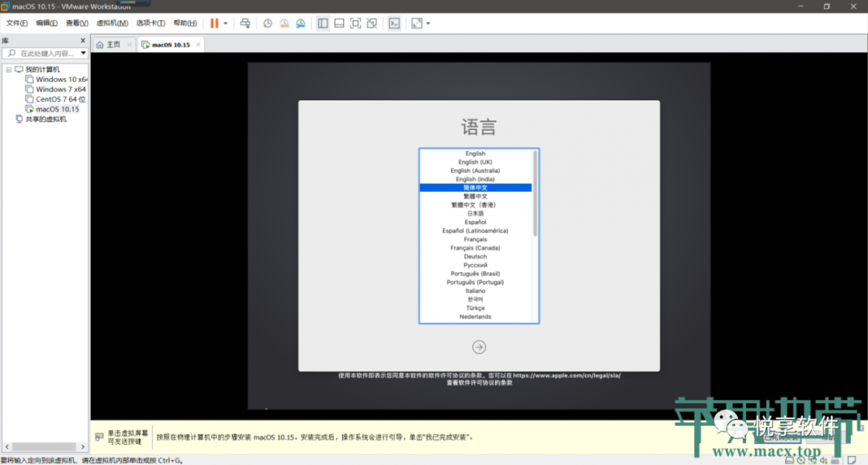
Task: Close the 主页 tab
Action: pos(129,45)
